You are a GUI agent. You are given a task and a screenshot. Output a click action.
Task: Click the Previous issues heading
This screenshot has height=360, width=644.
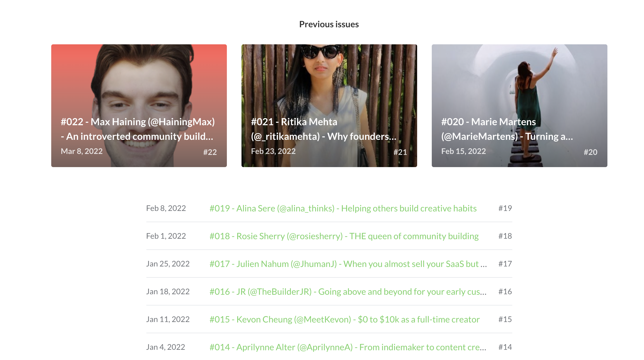pos(329,24)
